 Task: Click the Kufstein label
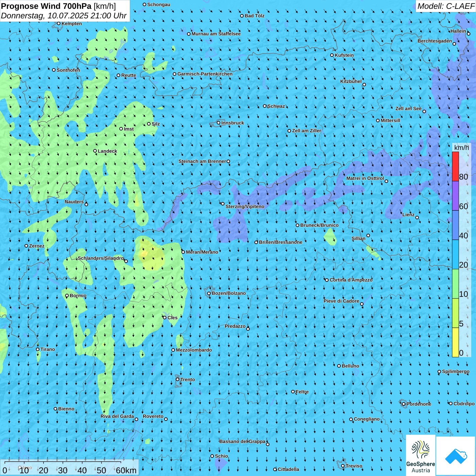point(344,55)
